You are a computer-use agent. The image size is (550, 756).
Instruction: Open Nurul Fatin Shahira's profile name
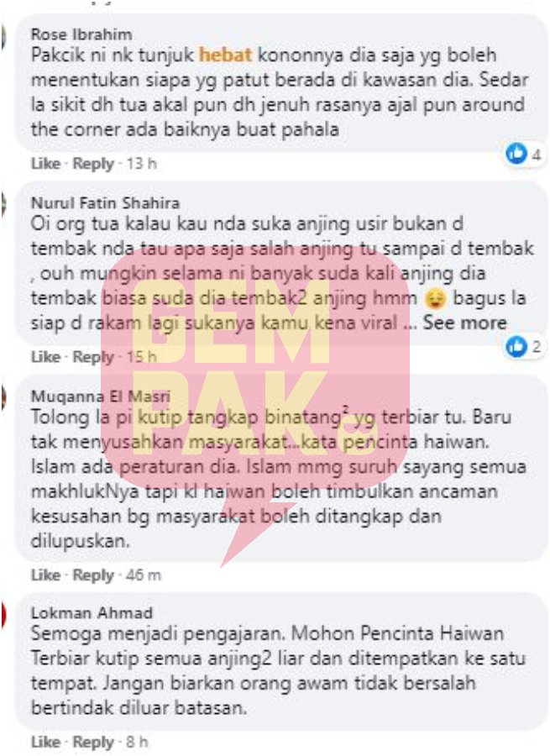[105, 203]
